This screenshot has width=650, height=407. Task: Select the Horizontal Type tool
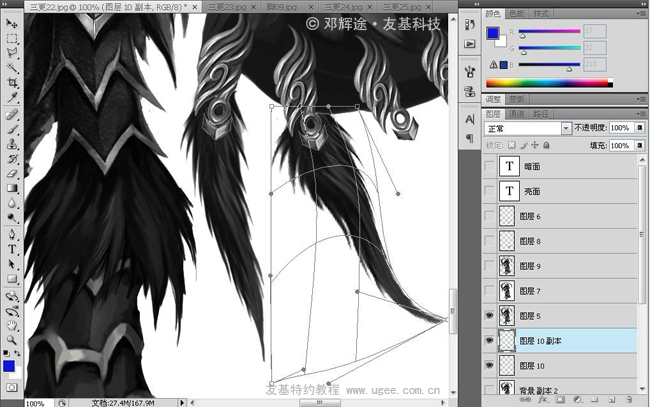click(x=12, y=248)
